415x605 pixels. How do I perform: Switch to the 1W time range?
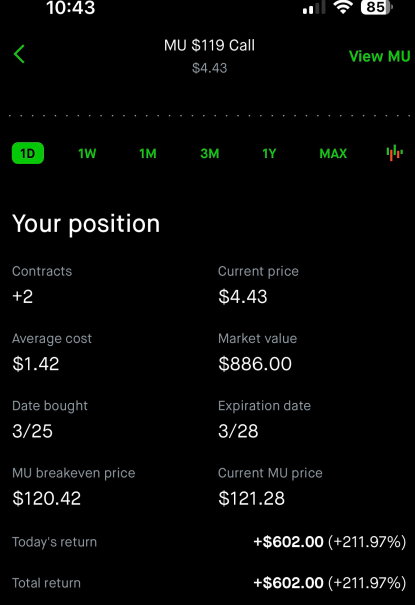87,154
